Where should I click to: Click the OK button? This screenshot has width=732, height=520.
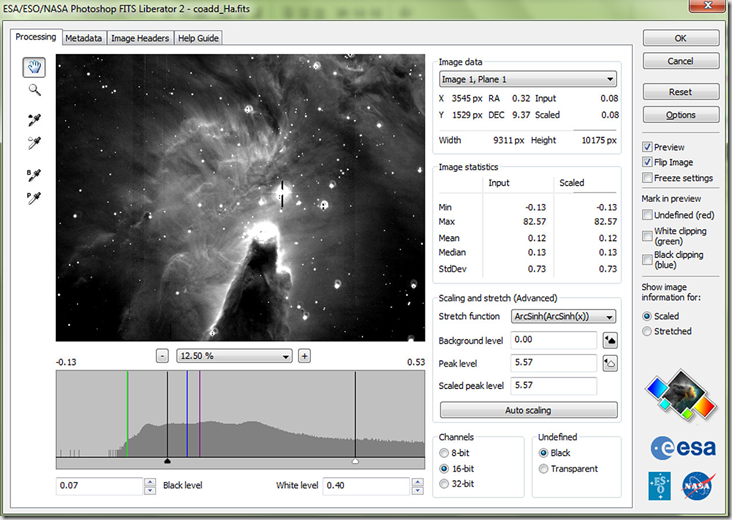pyautogui.click(x=681, y=38)
